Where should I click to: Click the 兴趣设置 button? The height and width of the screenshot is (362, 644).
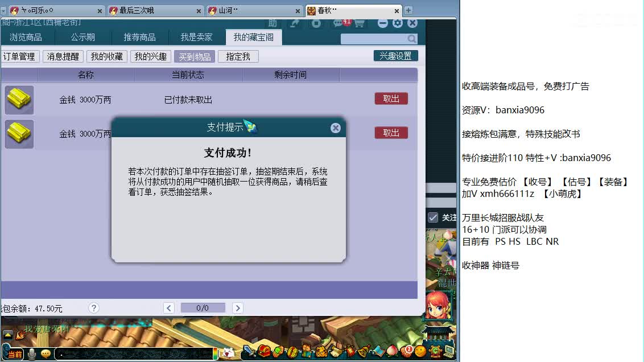(x=395, y=56)
